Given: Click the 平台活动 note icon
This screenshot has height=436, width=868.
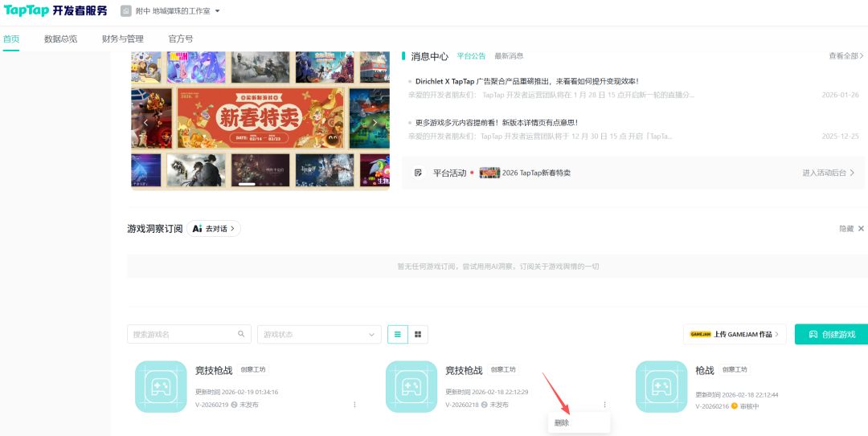Looking at the screenshot, I should tap(419, 173).
